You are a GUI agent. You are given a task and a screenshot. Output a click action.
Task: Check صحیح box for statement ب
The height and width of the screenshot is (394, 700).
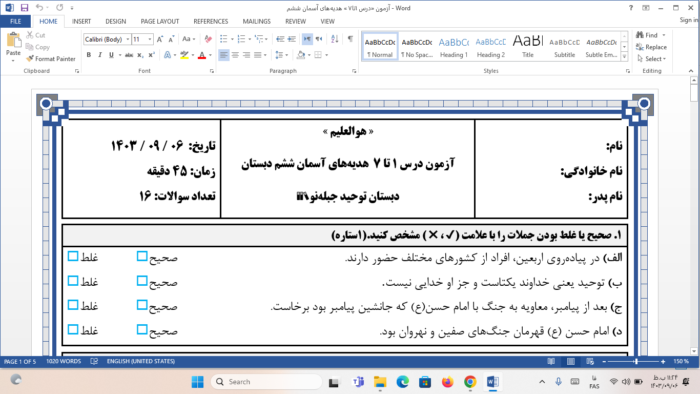[142, 281]
